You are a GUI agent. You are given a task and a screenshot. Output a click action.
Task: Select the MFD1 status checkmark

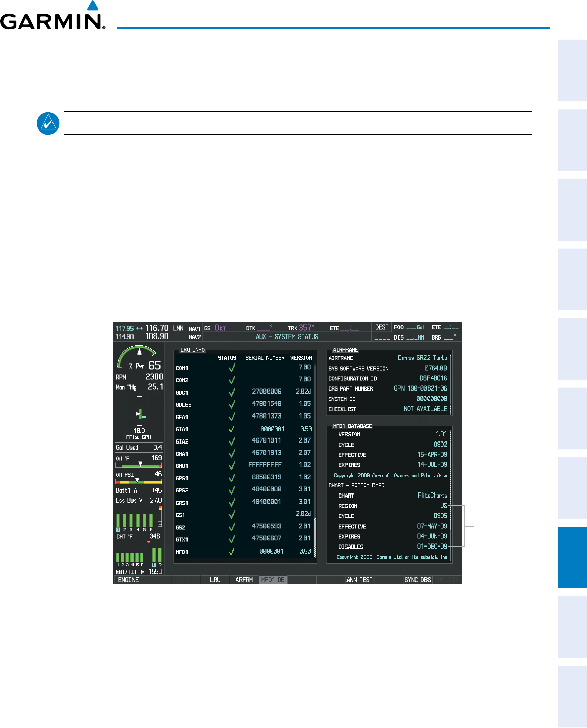(x=232, y=551)
